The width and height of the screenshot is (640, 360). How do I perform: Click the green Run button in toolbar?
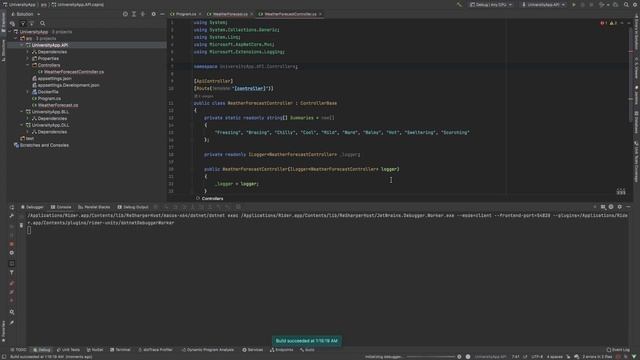[573, 5]
